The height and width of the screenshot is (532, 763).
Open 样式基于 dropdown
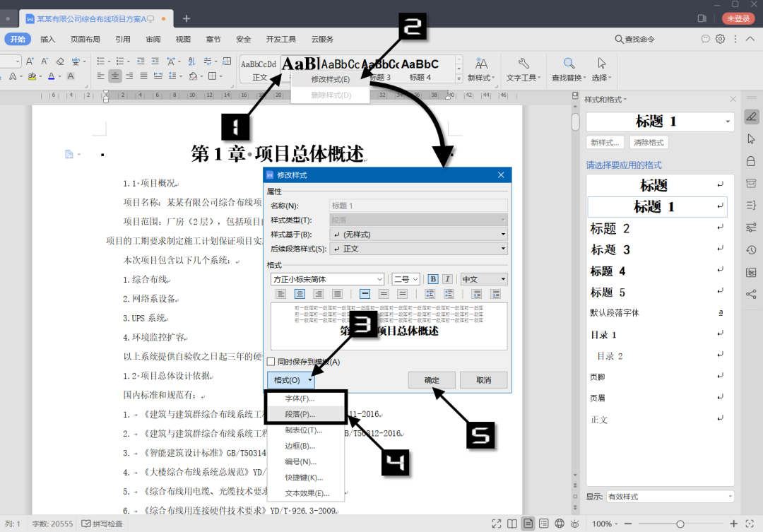[418, 234]
